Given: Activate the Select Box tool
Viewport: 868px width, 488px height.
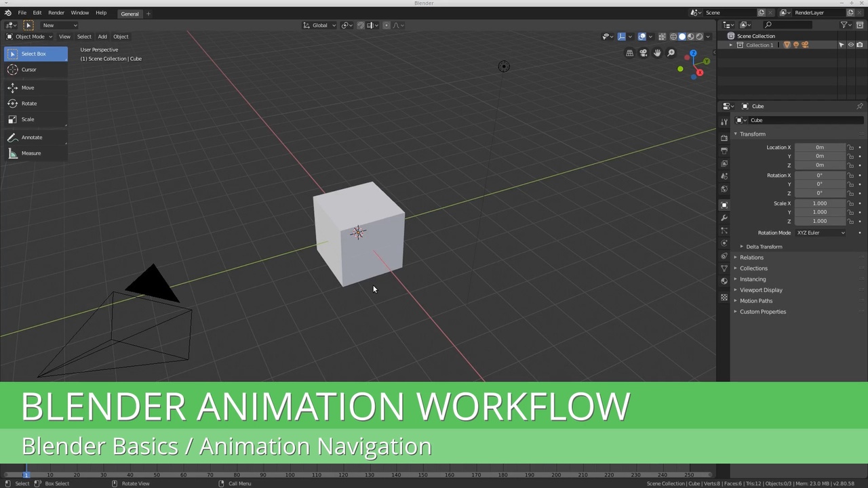Looking at the screenshot, I should [x=35, y=54].
